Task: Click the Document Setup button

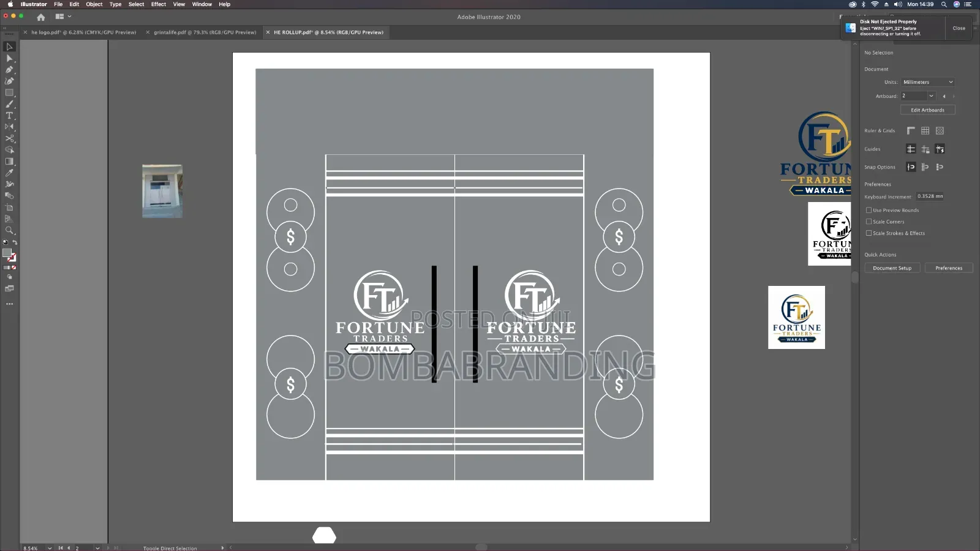Action: [x=892, y=268]
